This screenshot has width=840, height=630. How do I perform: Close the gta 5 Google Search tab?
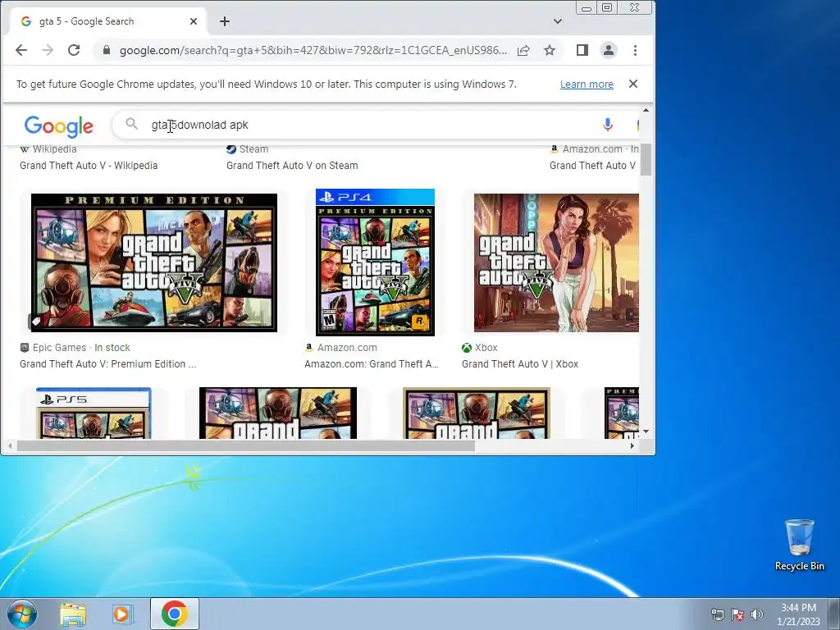[194, 21]
